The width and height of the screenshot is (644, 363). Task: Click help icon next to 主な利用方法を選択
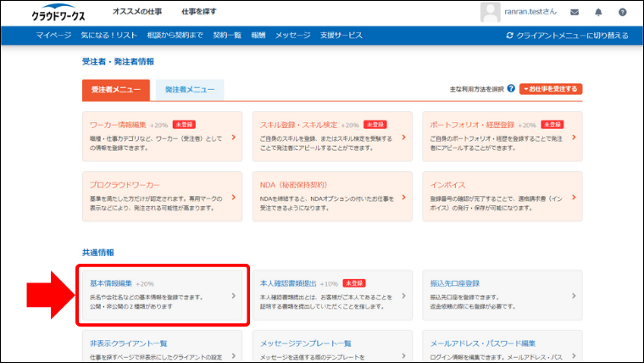click(511, 88)
